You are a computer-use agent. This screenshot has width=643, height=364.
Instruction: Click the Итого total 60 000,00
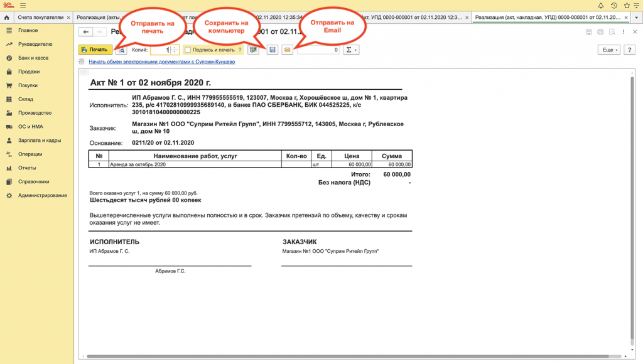pos(397,174)
